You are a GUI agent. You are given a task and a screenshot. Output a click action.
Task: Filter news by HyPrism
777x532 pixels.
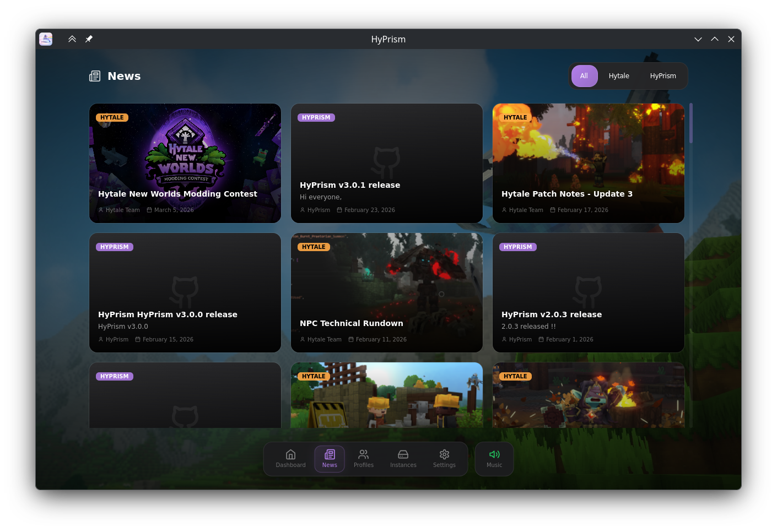663,76
